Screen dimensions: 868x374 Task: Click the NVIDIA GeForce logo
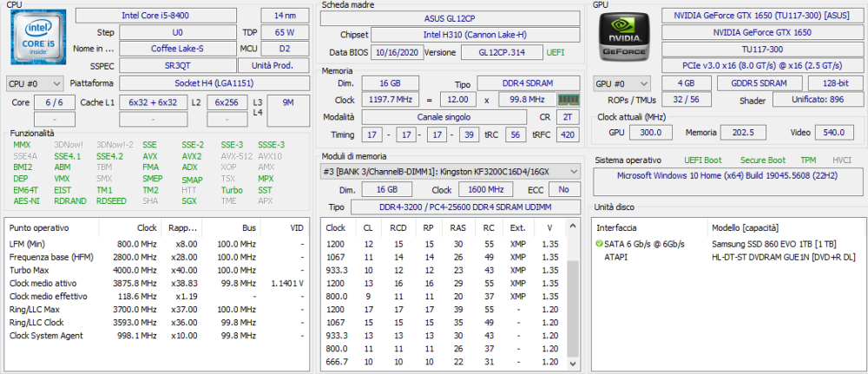click(x=624, y=36)
